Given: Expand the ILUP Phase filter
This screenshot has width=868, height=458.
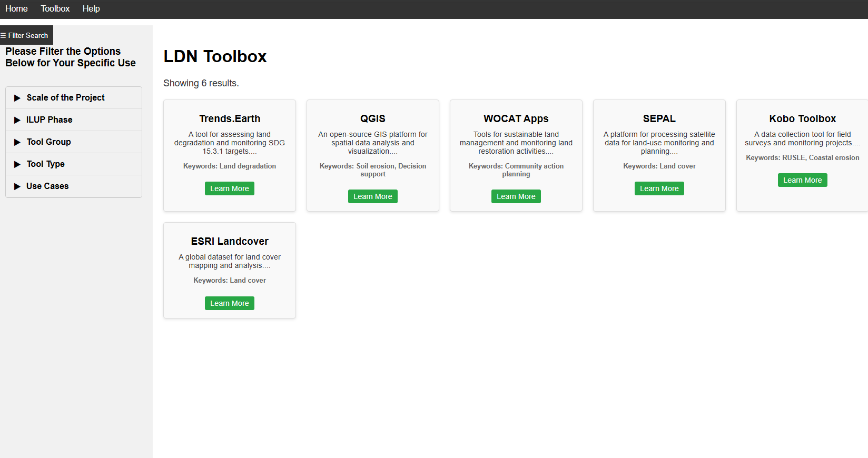Looking at the screenshot, I should (74, 120).
